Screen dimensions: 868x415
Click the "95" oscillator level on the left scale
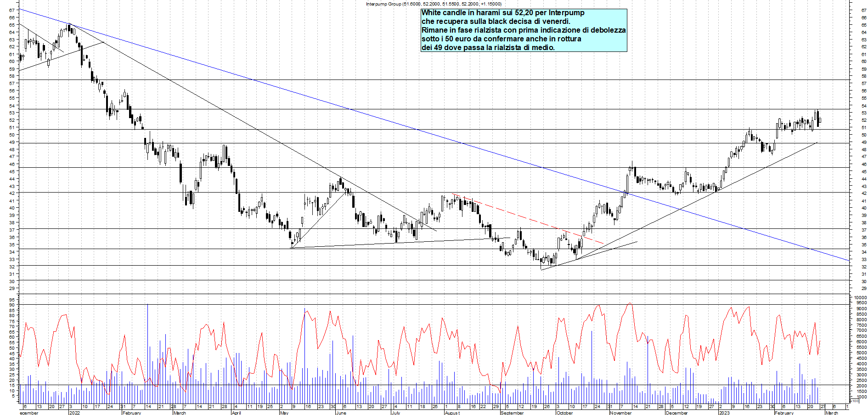point(11,299)
